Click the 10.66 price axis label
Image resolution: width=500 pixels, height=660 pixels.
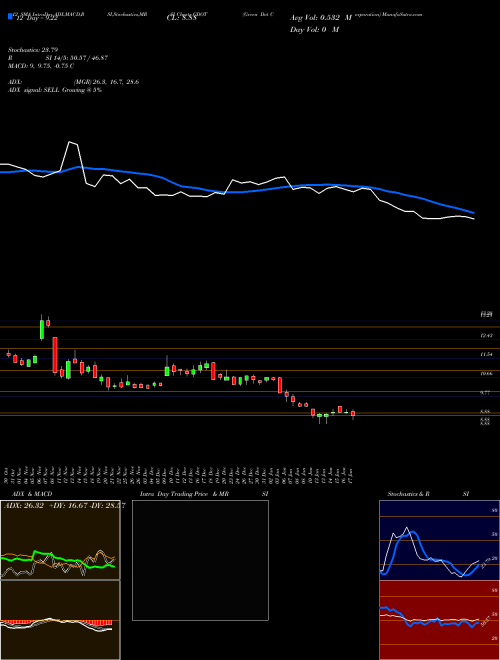point(487,374)
